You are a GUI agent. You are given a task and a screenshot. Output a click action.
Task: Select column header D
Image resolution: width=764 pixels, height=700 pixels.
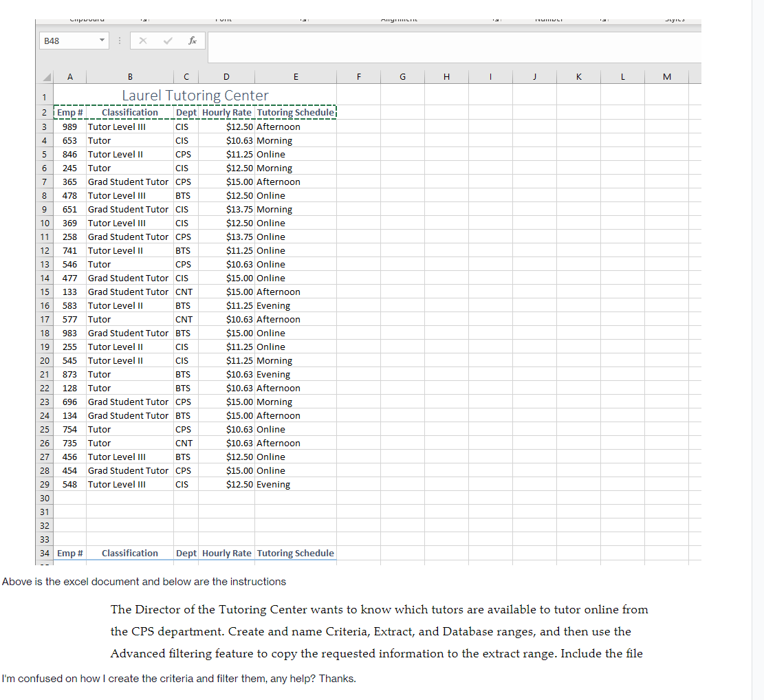pos(226,76)
